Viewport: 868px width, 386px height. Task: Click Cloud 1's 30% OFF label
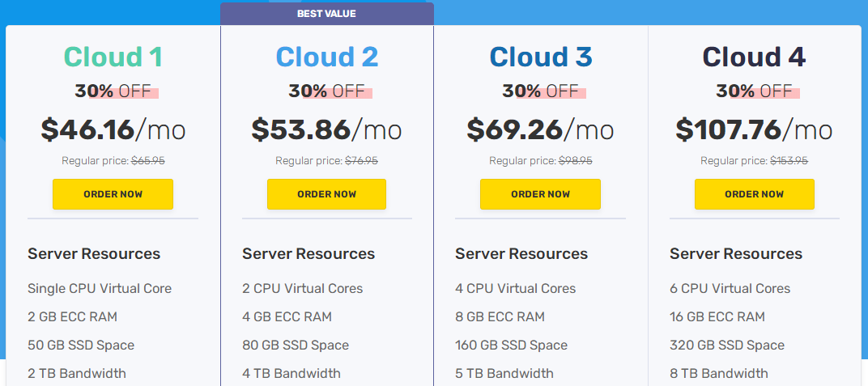113,91
